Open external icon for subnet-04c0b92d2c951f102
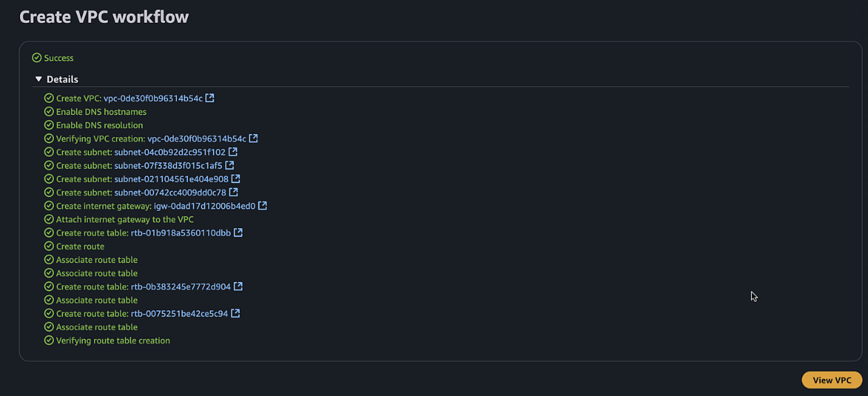 [233, 152]
